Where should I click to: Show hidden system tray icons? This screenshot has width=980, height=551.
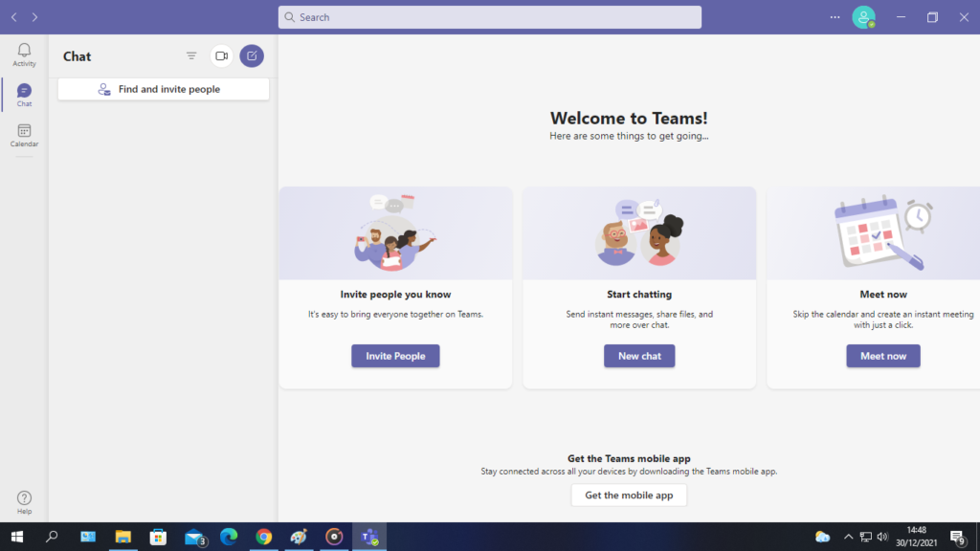click(846, 537)
